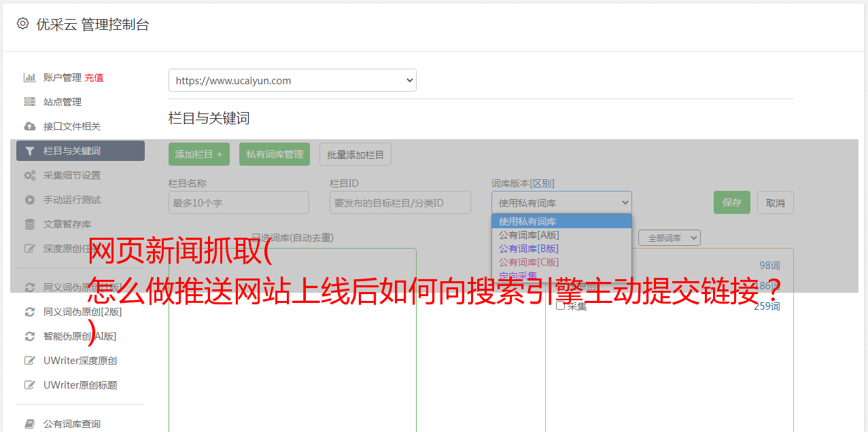Click the gear icon beside 优采云 管理控制台
The image size is (868, 432).
coord(22,24)
